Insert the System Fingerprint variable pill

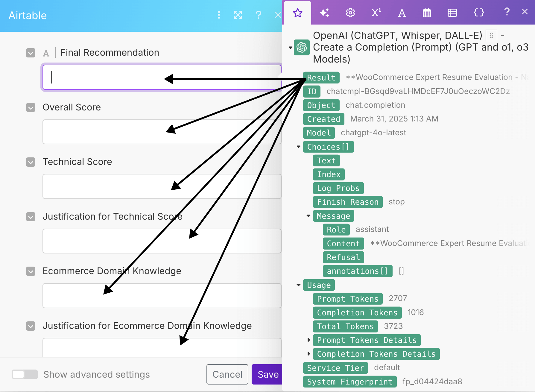click(350, 382)
